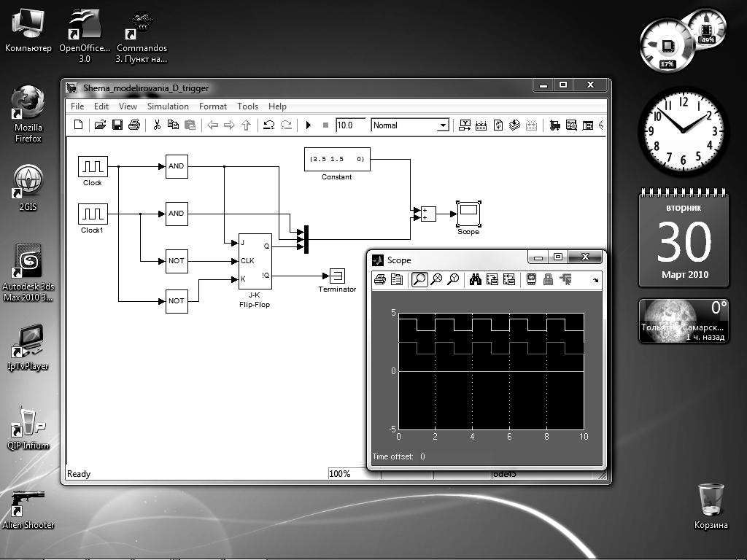Select the Sum block before Scope
The width and height of the screenshot is (747, 560).
point(428,214)
